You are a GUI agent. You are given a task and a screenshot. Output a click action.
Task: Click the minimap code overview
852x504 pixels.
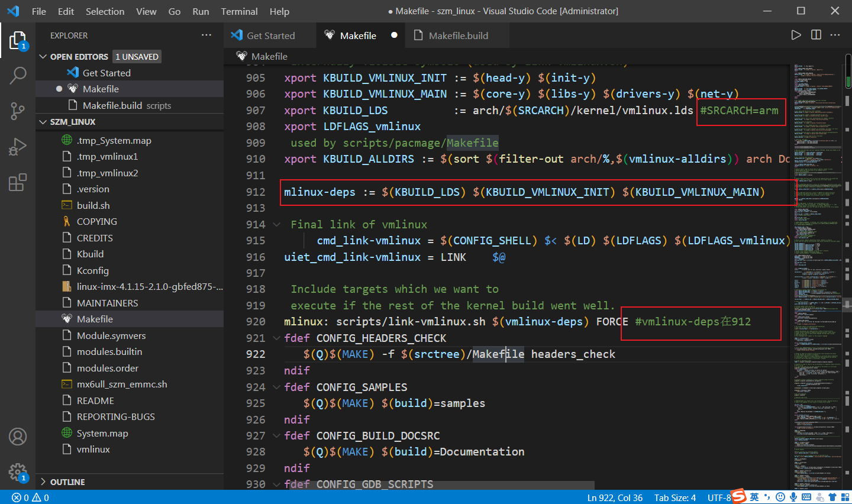(x=818, y=276)
